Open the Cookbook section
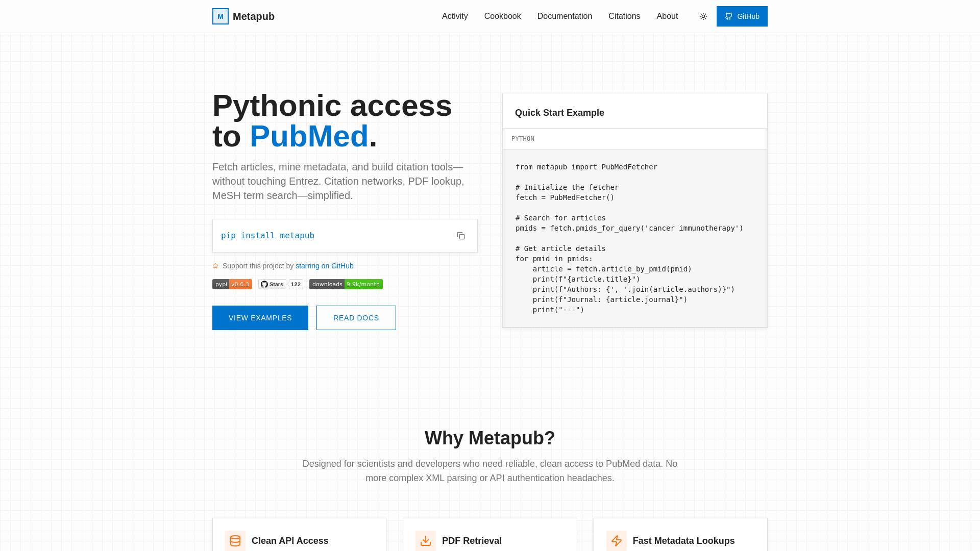Viewport: 980px width, 551px height. click(502, 16)
